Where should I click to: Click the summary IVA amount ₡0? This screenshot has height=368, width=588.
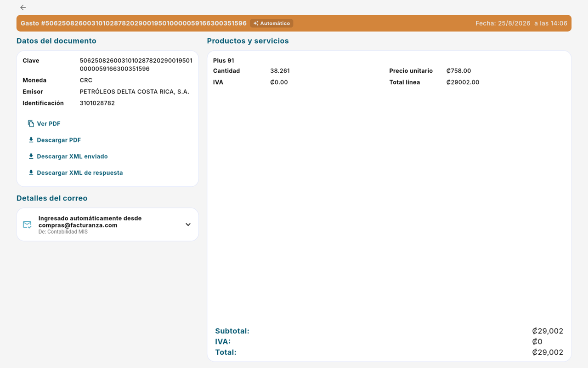537,342
